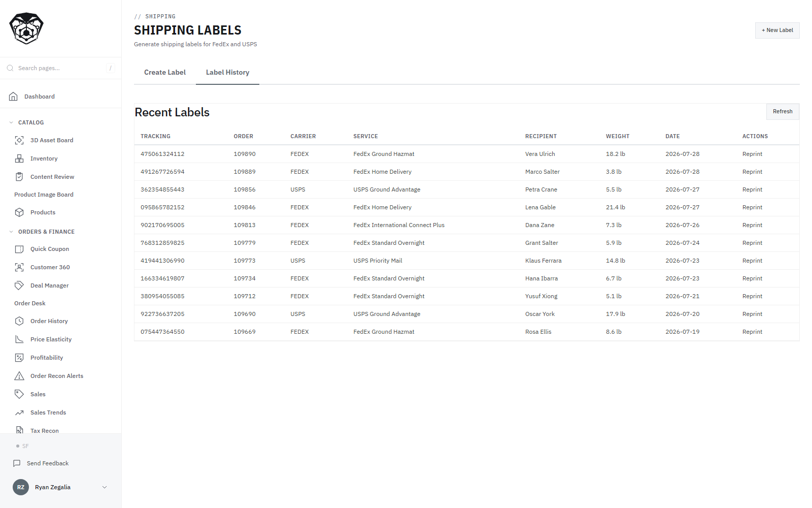Click the Quick Coupon icon
Viewport: 812px width, 508px height.
[19, 249]
